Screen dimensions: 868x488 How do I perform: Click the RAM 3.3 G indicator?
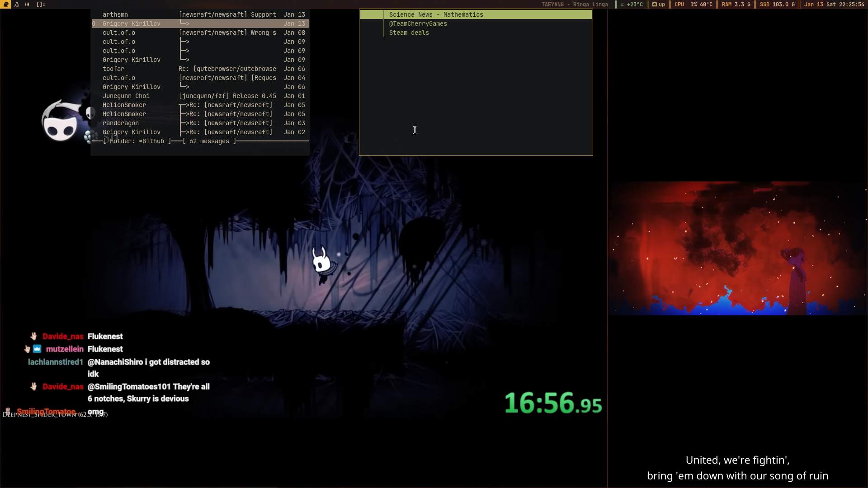[736, 5]
